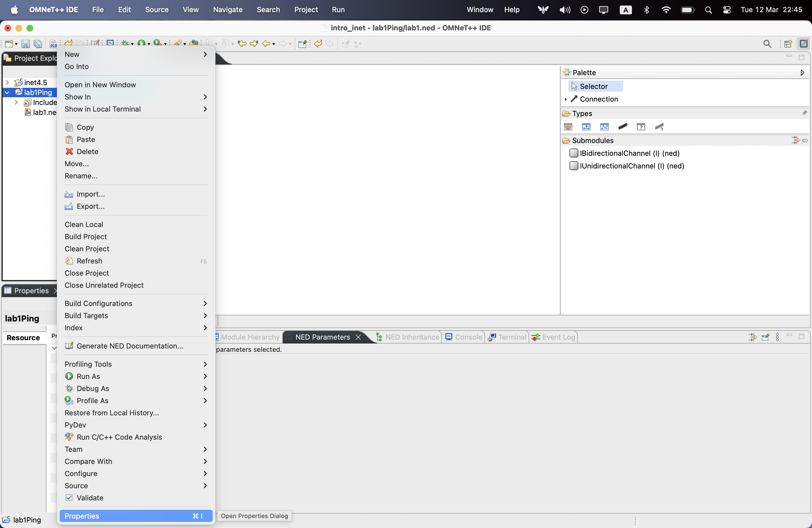The width and height of the screenshot is (812, 528).
Task: Select Build Project from context menu
Action: tap(136, 236)
